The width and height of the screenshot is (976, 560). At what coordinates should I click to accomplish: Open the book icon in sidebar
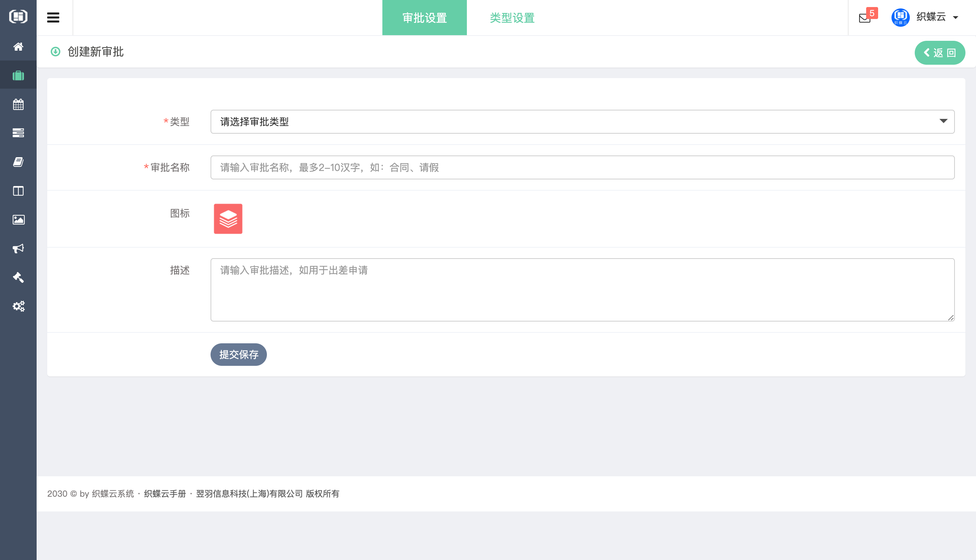coord(18,162)
